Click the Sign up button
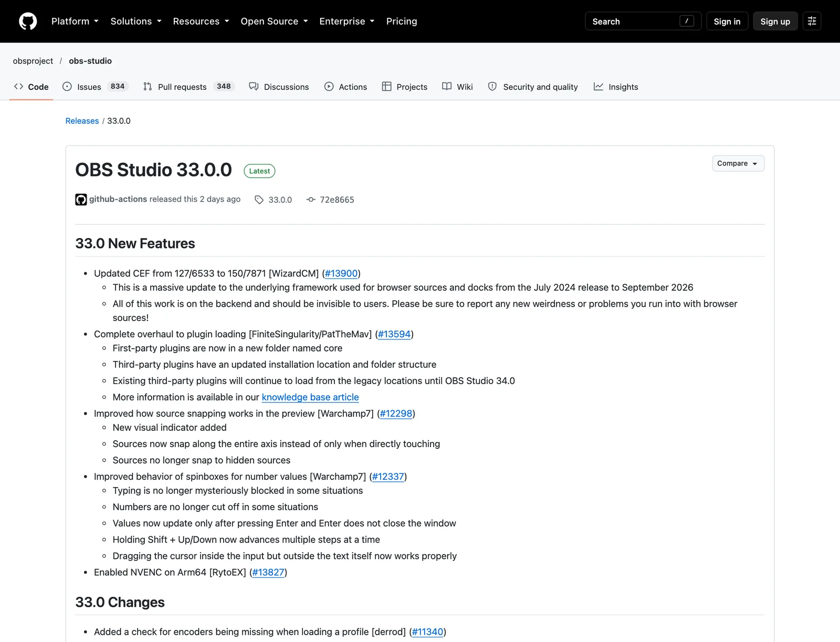840x642 pixels. (x=775, y=21)
